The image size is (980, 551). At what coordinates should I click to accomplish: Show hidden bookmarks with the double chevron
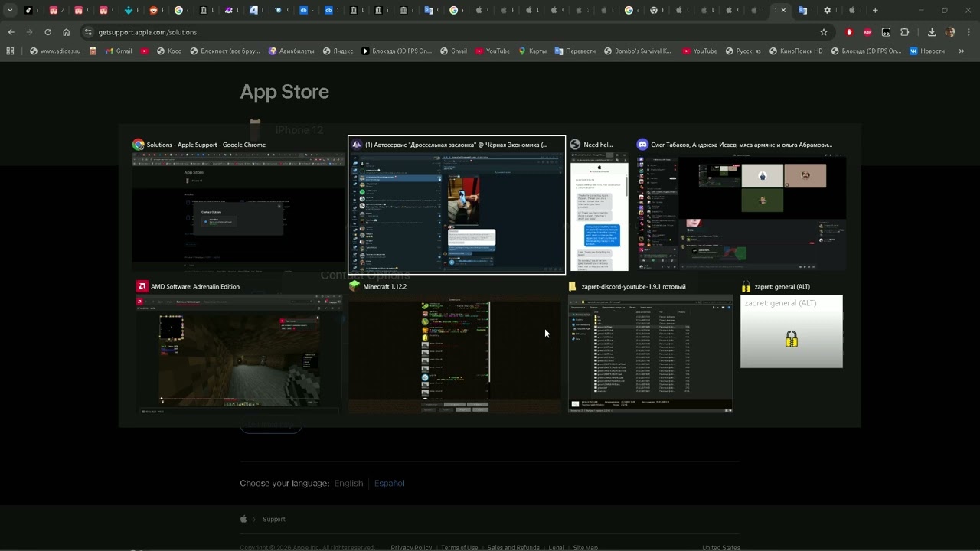point(962,51)
